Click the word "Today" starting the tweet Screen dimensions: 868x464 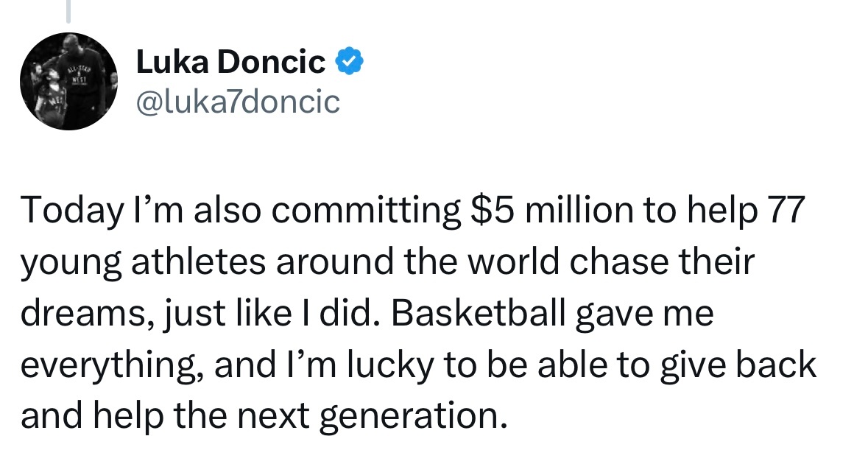(x=72, y=211)
